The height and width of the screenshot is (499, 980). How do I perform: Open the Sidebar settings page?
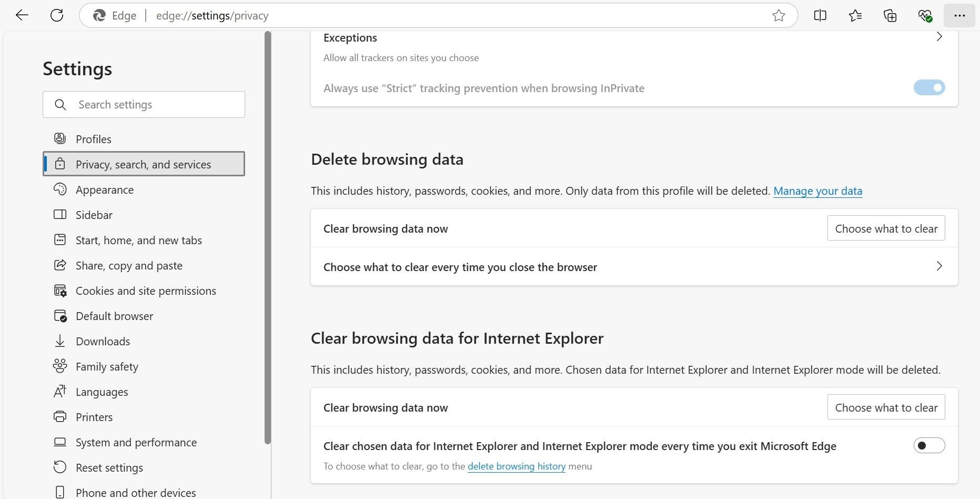tap(144, 215)
